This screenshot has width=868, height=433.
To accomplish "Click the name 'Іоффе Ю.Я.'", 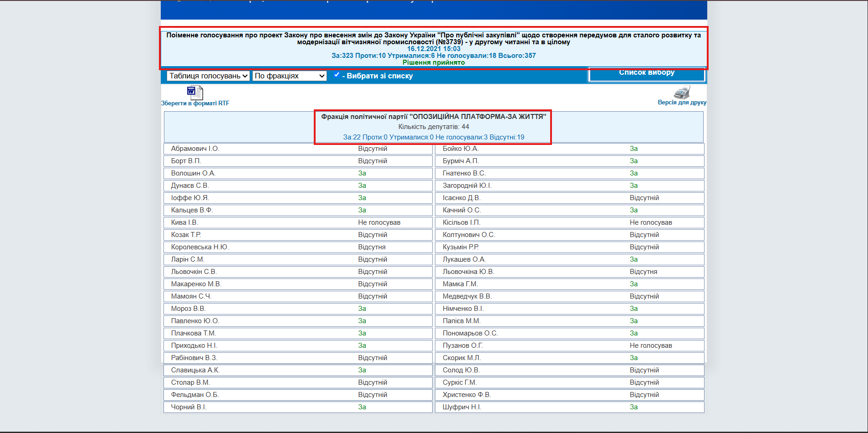I will (x=190, y=198).
